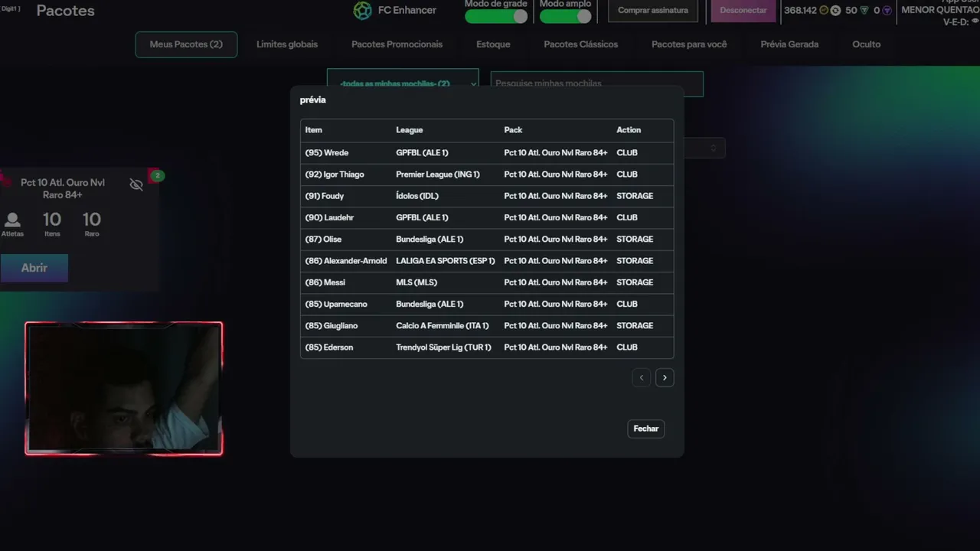
Task: Click the 368.142 coin balance value
Action: coord(800,11)
